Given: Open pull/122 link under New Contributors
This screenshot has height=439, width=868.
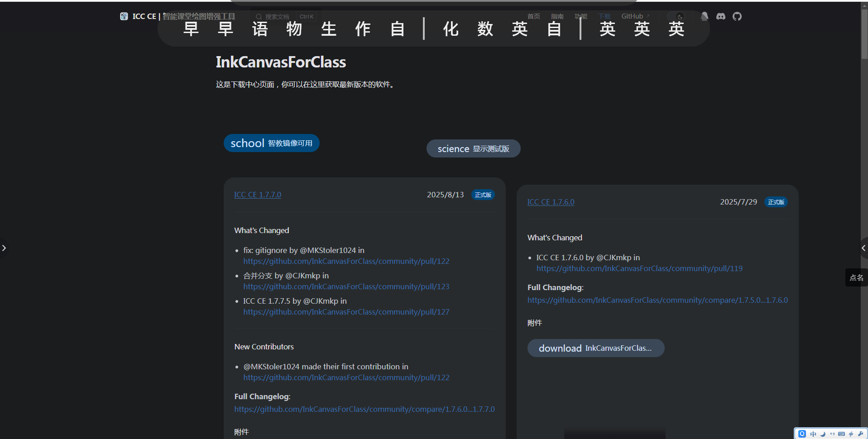Looking at the screenshot, I should (x=346, y=377).
